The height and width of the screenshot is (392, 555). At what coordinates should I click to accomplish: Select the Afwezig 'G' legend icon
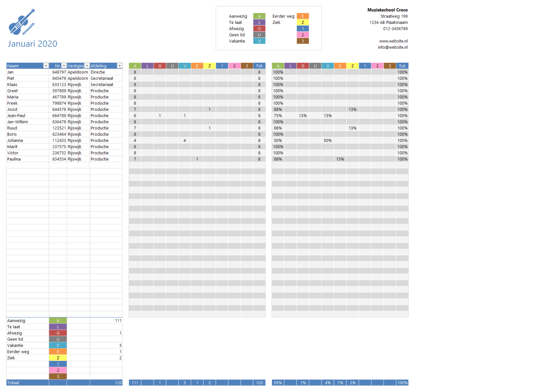259,28
